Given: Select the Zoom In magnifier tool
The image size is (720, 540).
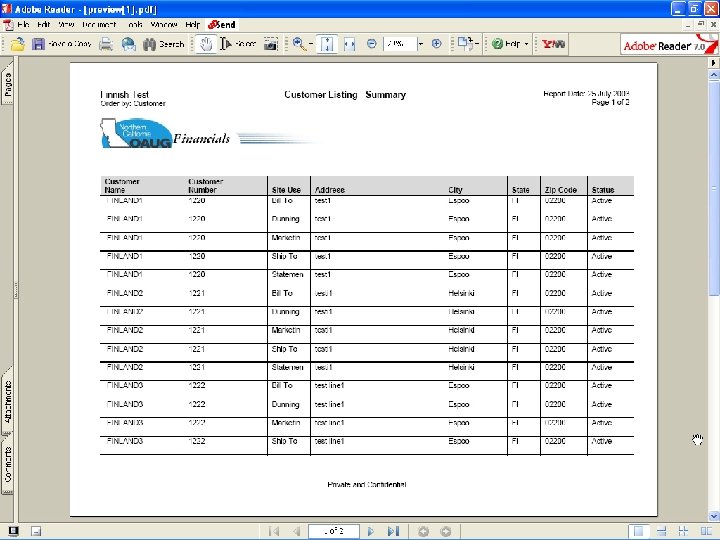Looking at the screenshot, I should (299, 44).
